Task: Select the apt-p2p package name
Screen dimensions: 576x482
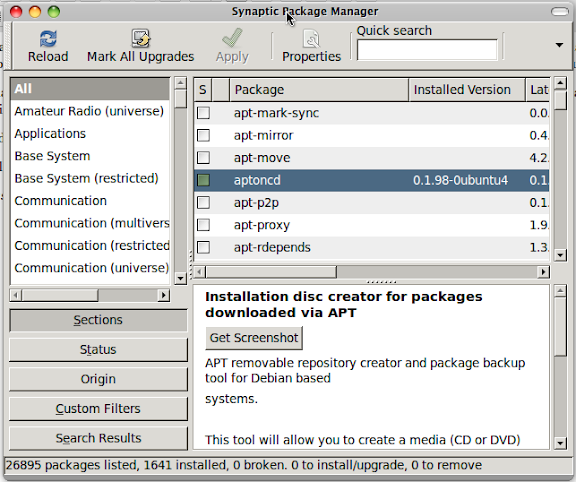Action: [x=256, y=202]
